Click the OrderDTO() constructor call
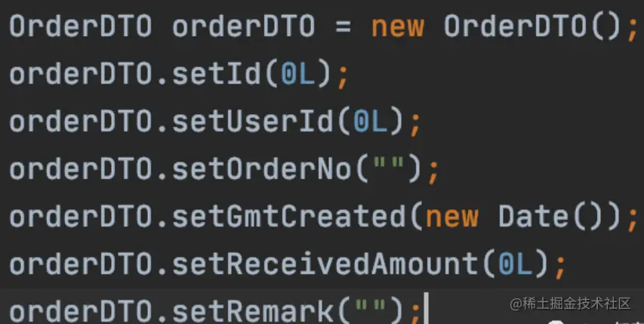 pyautogui.click(x=532, y=26)
